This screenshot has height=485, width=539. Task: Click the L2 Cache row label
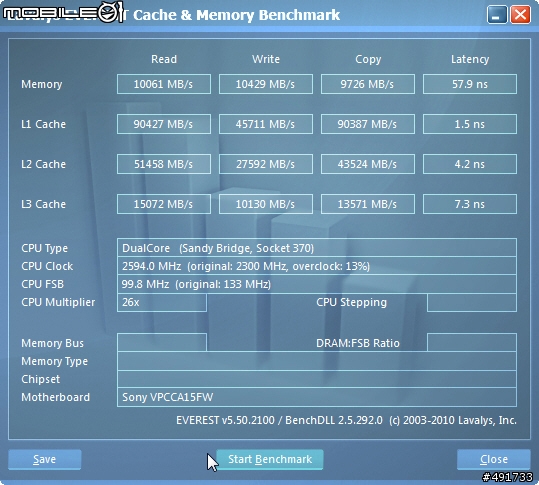pos(43,164)
